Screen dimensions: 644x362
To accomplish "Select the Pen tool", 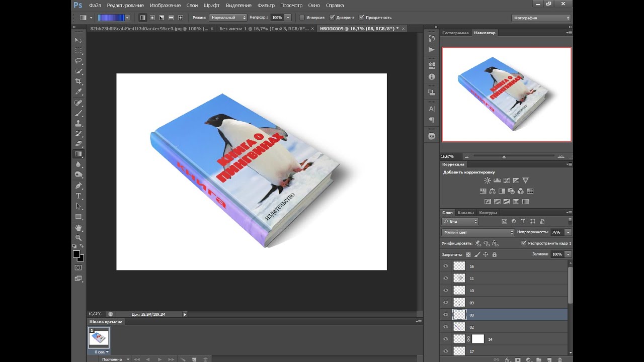I will pyautogui.click(x=78, y=186).
